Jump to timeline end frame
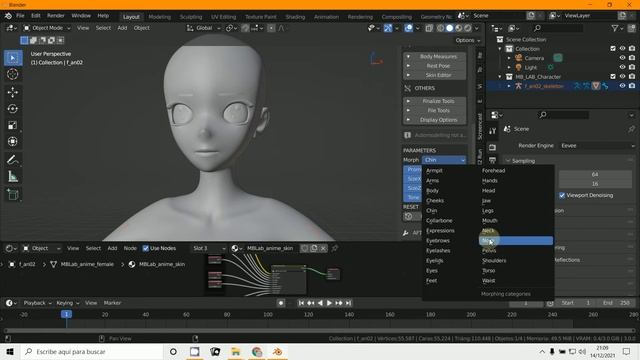The height and width of the screenshot is (360, 640). (x=348, y=303)
